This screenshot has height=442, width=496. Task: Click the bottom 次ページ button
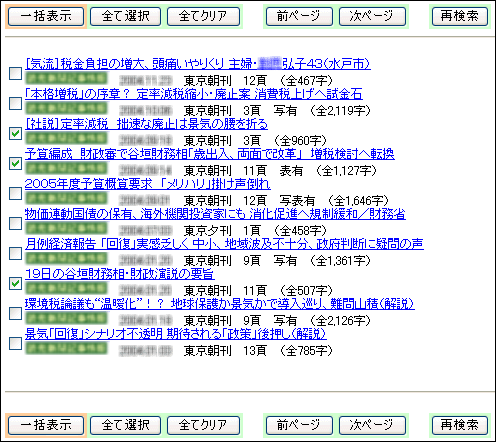(x=372, y=425)
